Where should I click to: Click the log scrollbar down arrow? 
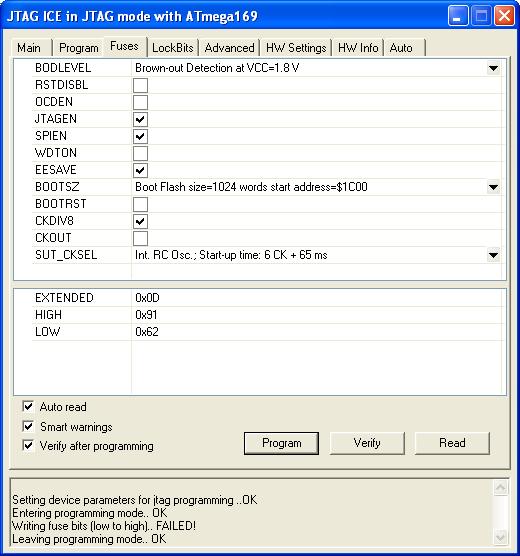(500, 537)
